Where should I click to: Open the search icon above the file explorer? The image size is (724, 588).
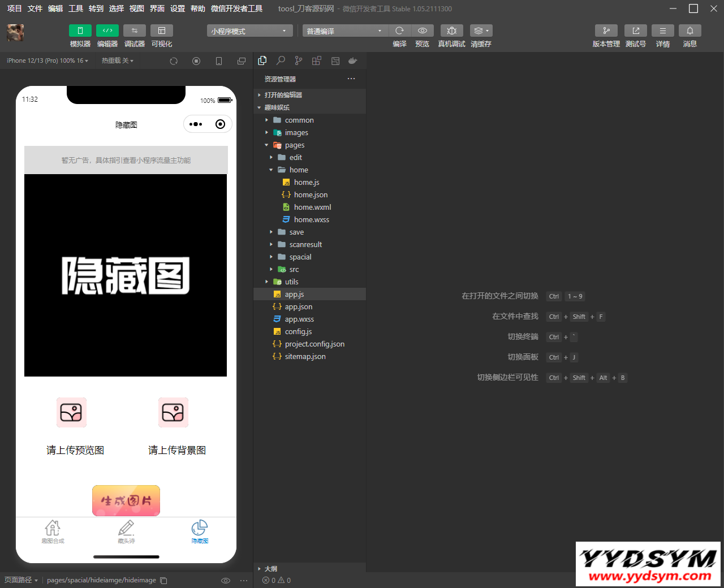281,60
